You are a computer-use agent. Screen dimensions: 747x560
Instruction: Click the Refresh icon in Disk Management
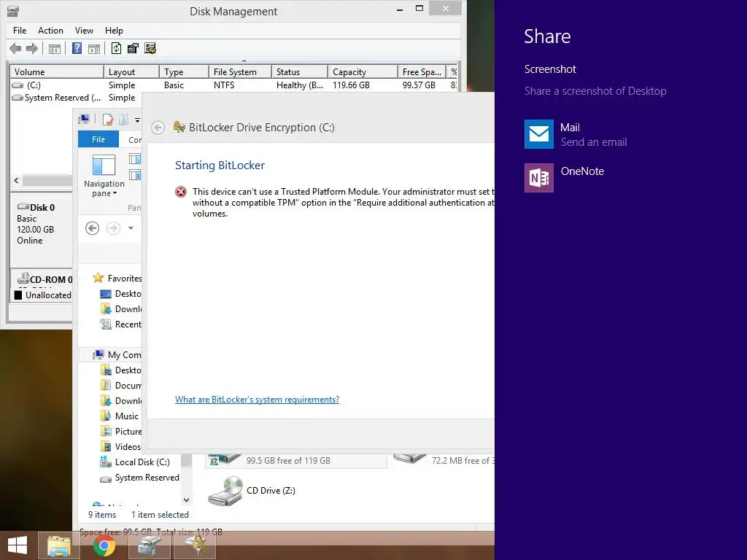[116, 48]
